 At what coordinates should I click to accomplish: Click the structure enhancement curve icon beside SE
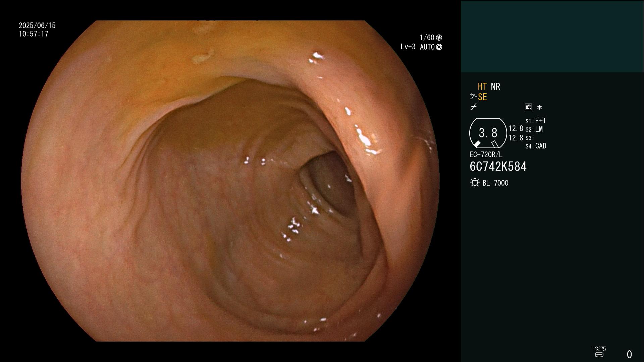coord(473,97)
